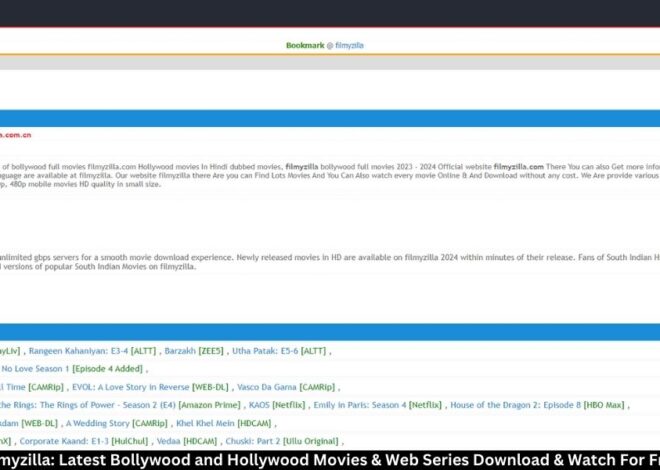
Task: Open No Love Season 1 link
Action: pos(35,369)
